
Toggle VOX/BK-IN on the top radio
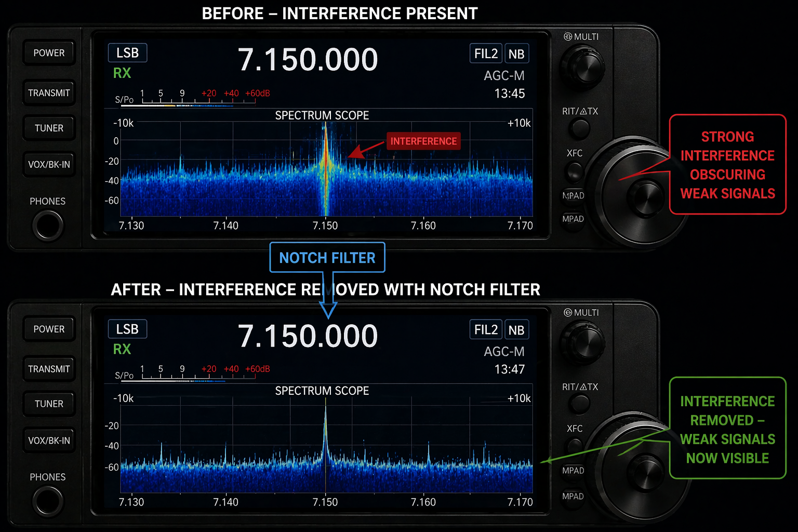(x=49, y=165)
